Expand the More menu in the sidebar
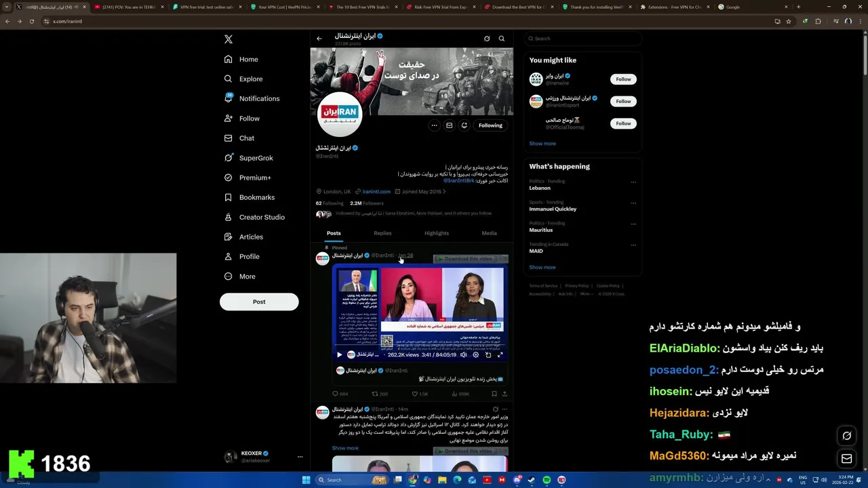Screen dimensions: 868x488 tap(239, 277)
